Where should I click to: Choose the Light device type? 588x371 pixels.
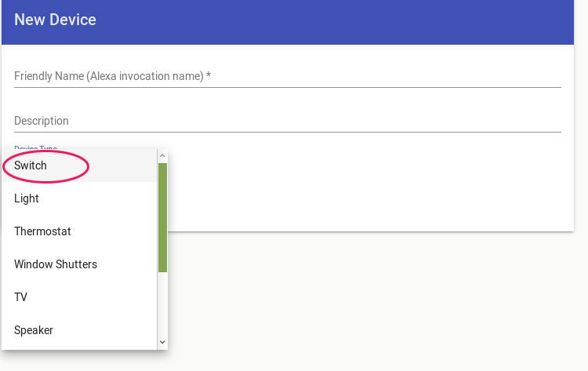27,198
